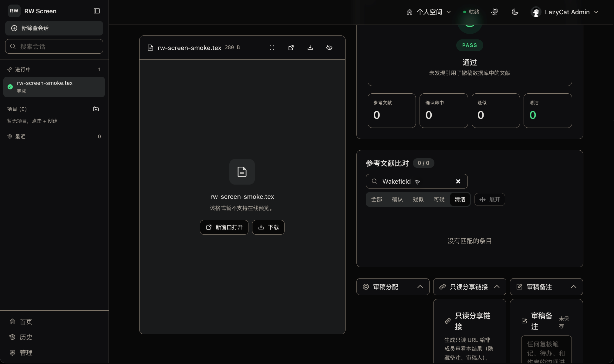Click the document icon in preview header
The image size is (614, 364).
tap(150, 48)
